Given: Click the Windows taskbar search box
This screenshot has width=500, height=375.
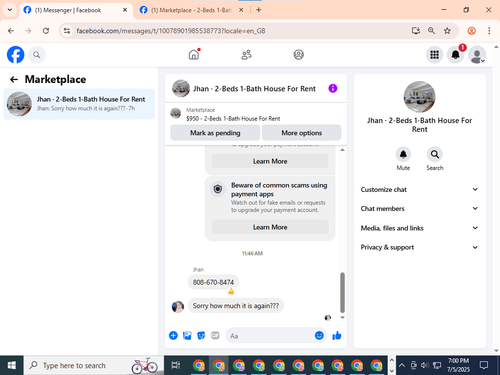Looking at the screenshot, I should tap(94, 365).
